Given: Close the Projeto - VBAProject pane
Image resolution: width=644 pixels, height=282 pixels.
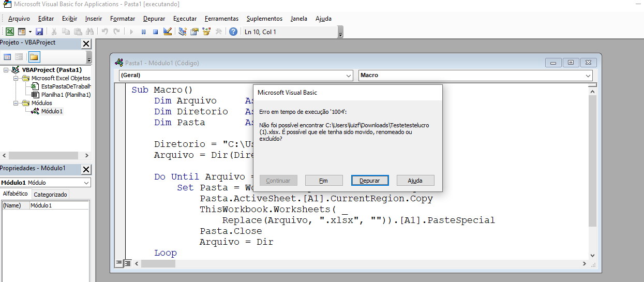Looking at the screenshot, I should [86, 44].
